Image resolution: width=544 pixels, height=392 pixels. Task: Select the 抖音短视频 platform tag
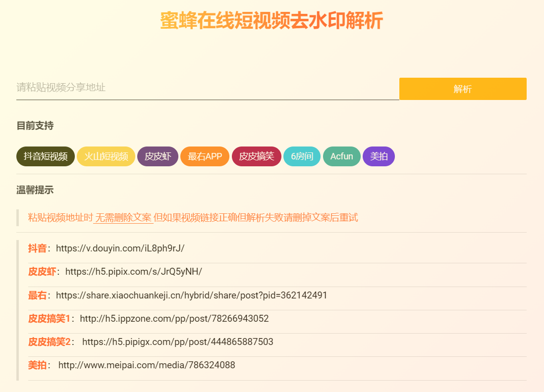point(46,156)
